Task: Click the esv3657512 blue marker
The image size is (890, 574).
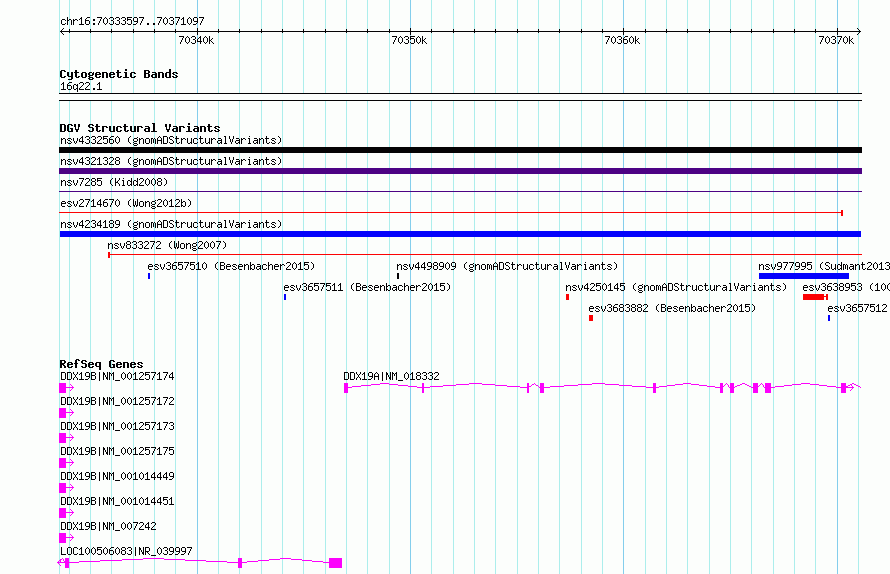Action: (x=829, y=318)
